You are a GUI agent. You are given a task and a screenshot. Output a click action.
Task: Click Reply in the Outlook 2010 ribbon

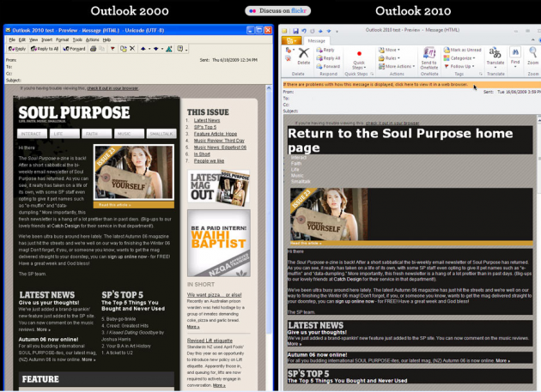click(x=325, y=50)
